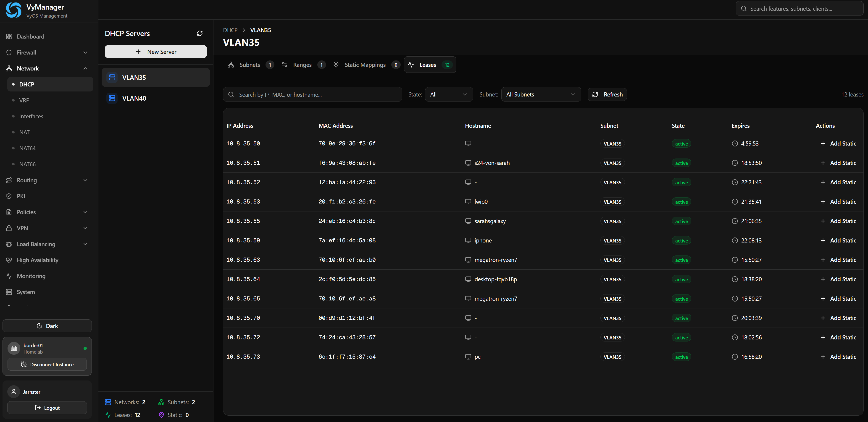Click the lease search input field
This screenshot has width=868, height=422.
(x=312, y=94)
